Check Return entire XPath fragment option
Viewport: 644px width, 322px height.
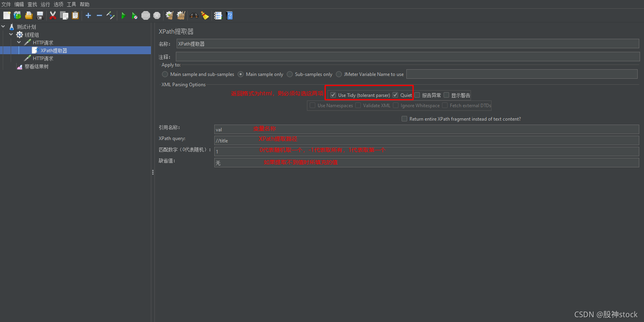(404, 119)
